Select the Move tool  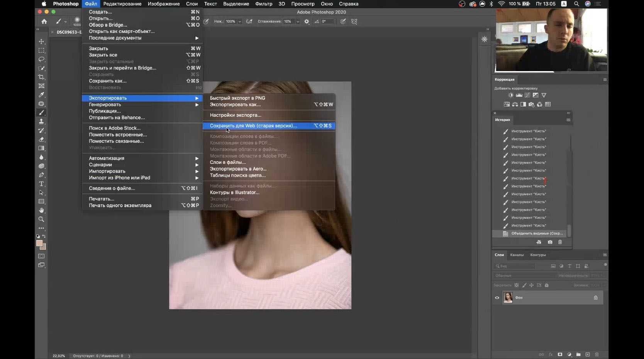click(x=41, y=41)
